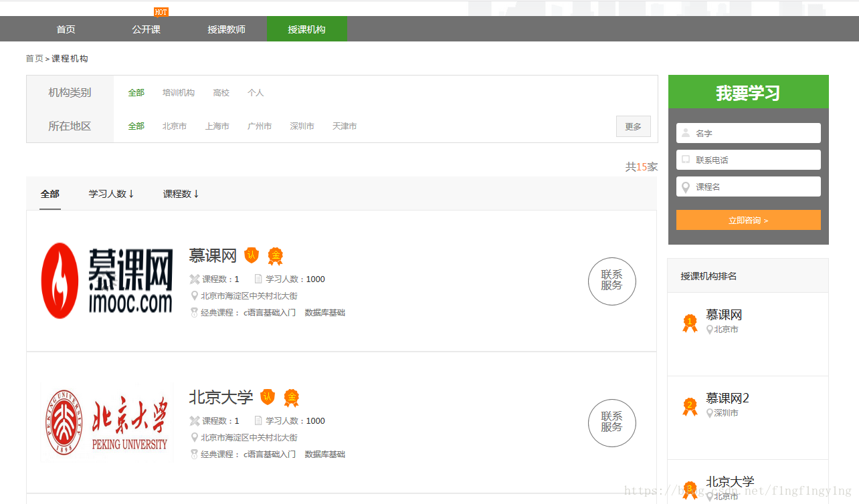Viewport: 859px width, 504px height.
Task: Click the HOT badge above 公开课
Action: 161,12
